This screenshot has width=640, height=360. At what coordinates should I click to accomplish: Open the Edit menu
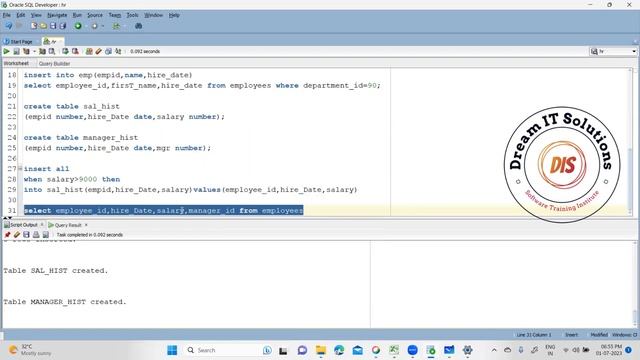point(21,15)
